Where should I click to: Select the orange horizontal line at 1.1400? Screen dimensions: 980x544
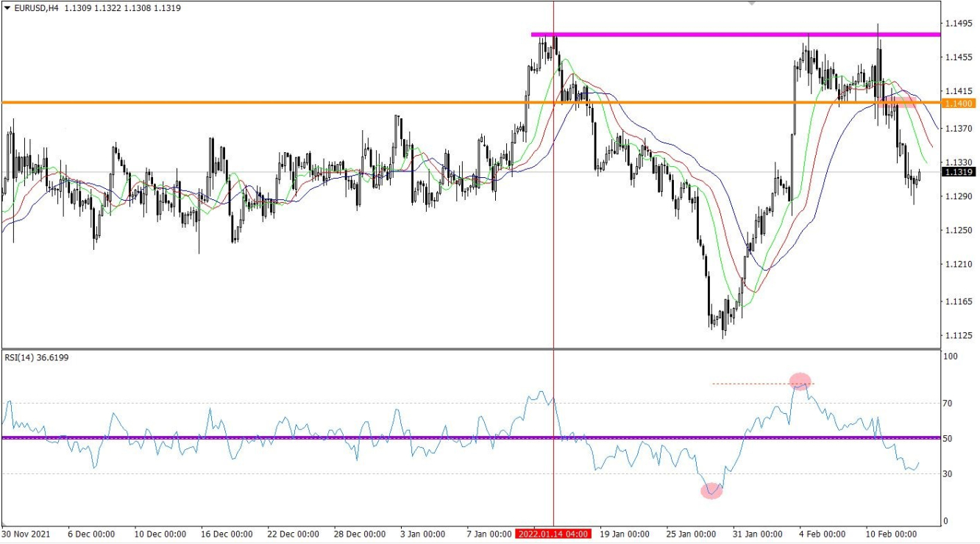click(471, 102)
